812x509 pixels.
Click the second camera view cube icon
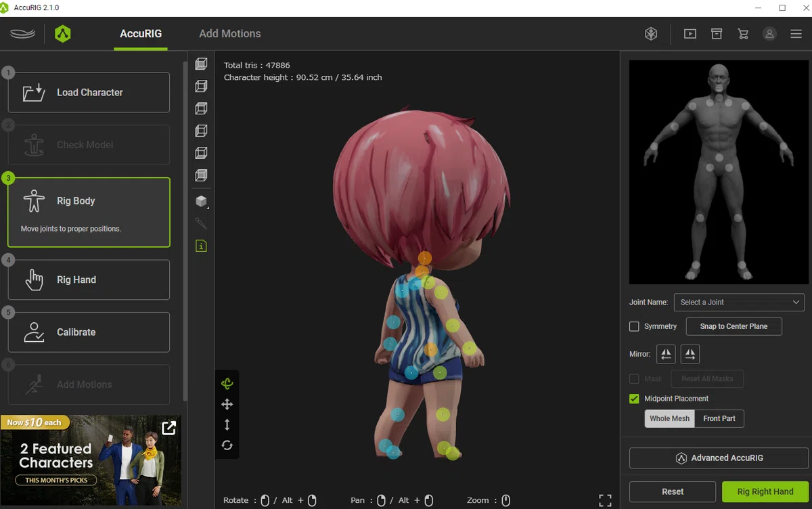point(201,86)
